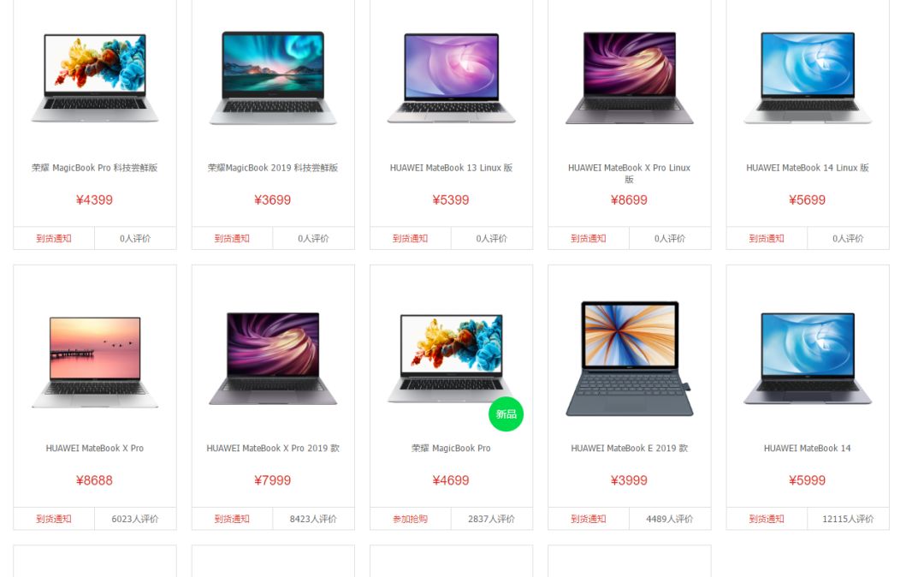Open the pink sunset MateBook X Pro image
924x577 pixels.
click(95, 362)
